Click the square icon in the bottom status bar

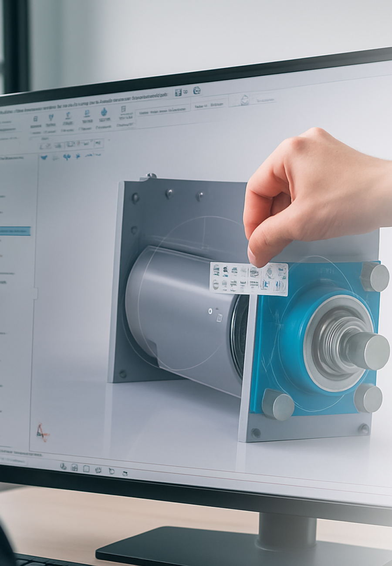86,469
